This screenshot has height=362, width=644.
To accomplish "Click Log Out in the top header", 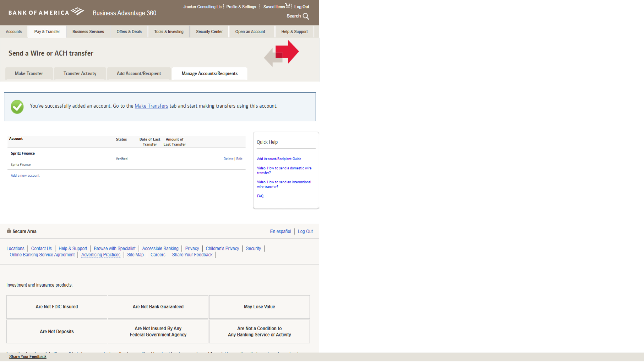I will [x=302, y=7].
